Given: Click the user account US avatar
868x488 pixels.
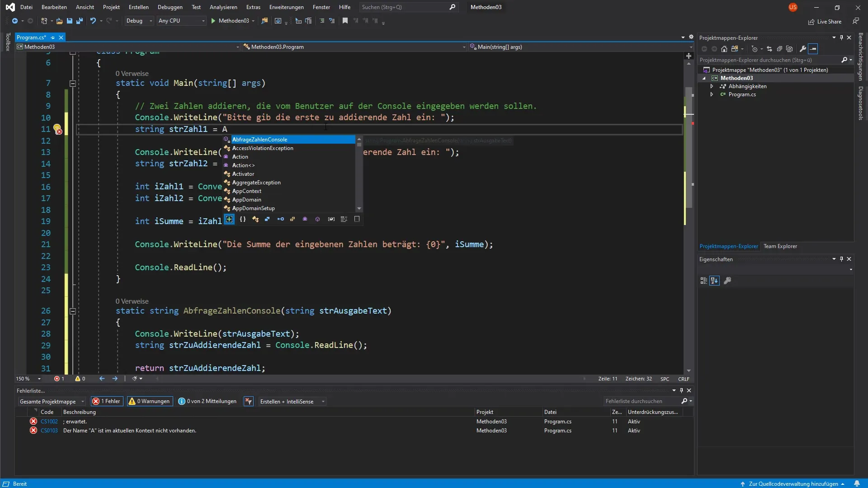Looking at the screenshot, I should pyautogui.click(x=793, y=7).
